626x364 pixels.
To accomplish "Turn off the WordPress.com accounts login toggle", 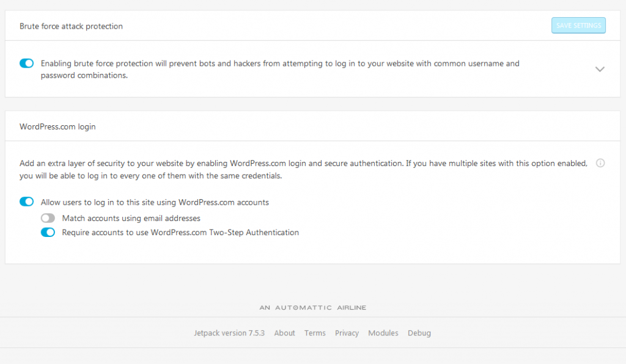I will click(27, 202).
